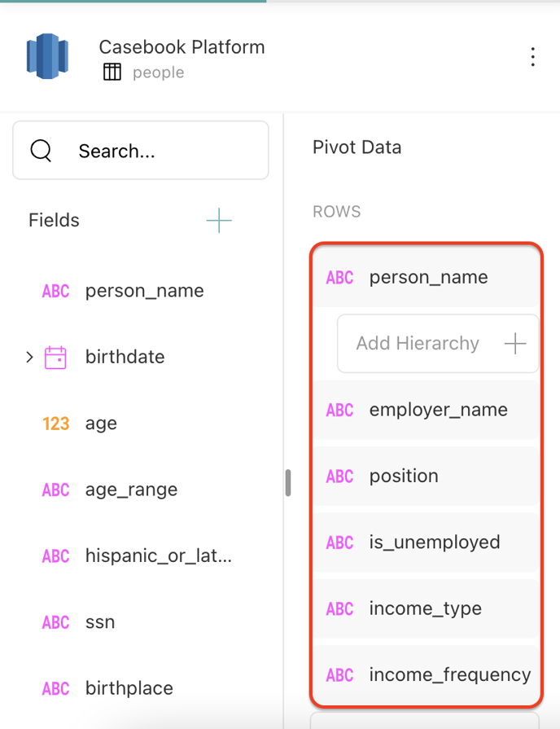The image size is (560, 729).
Task: Expand the birthdate field chevron
Action: click(x=30, y=358)
